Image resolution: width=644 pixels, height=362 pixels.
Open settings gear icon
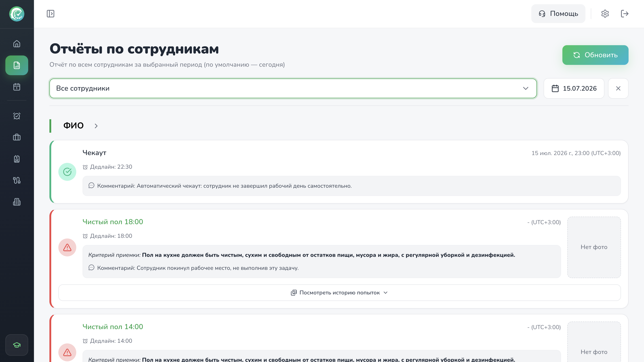coord(605,13)
